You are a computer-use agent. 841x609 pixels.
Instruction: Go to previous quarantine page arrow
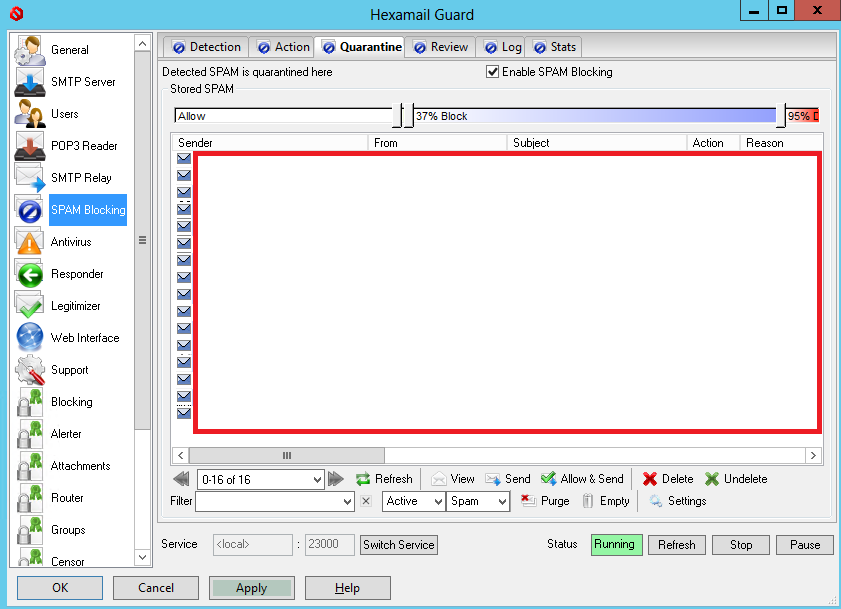click(181, 479)
